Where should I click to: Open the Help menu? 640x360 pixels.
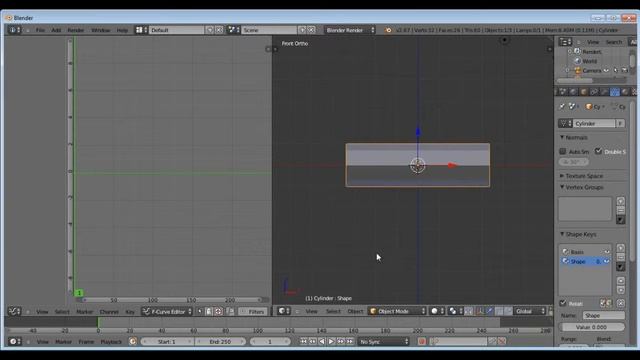[x=122, y=30]
